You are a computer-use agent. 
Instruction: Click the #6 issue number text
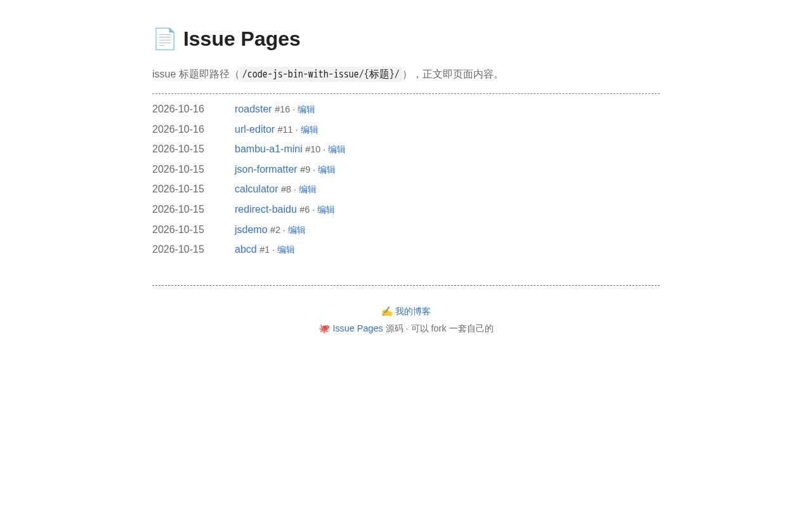point(304,210)
